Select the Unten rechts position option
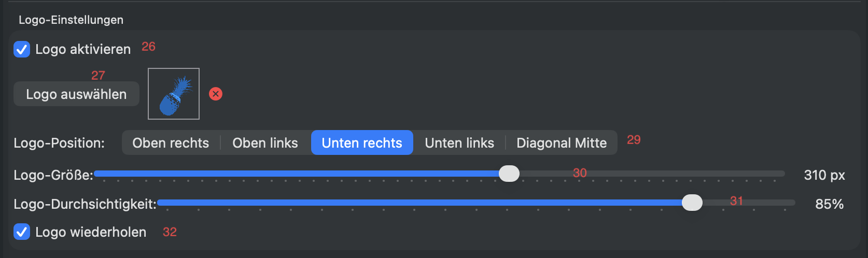The width and height of the screenshot is (868, 258). click(362, 143)
